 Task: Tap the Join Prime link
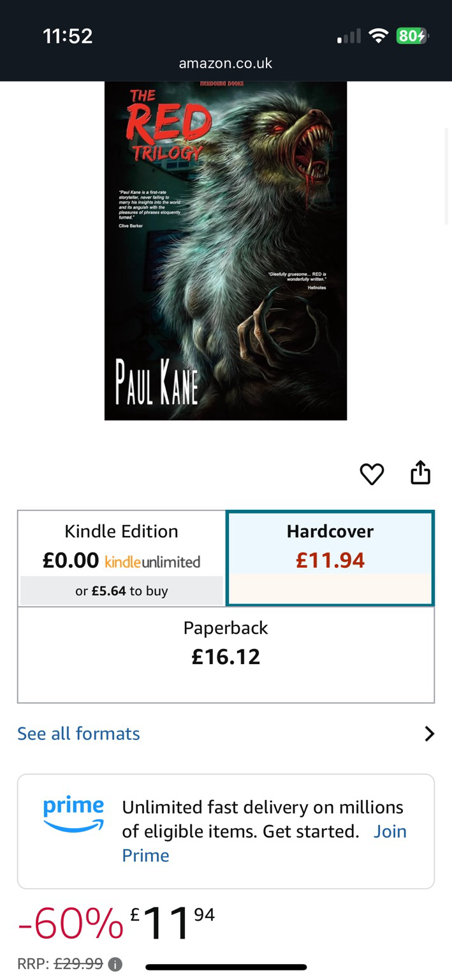coord(264,843)
